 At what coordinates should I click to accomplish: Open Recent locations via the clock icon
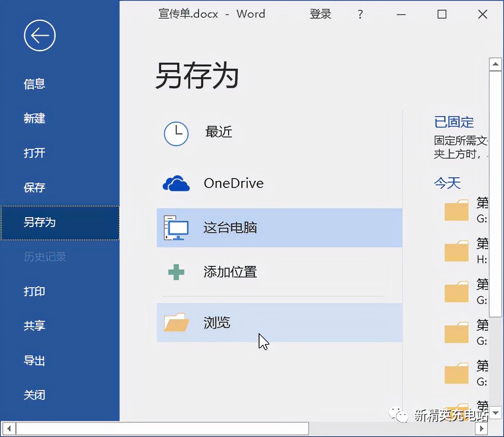176,133
